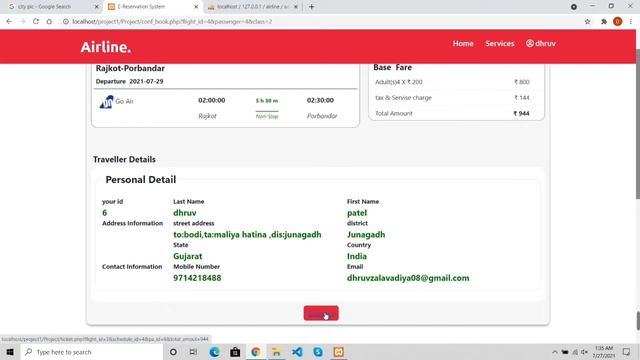The height and width of the screenshot is (360, 640).
Task: Open XAMPP from taskbar
Action: click(x=338, y=352)
